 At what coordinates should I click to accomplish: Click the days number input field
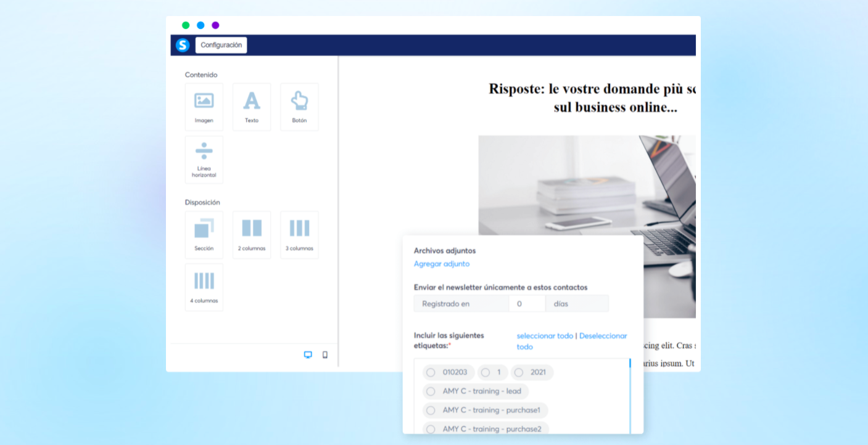pos(527,304)
